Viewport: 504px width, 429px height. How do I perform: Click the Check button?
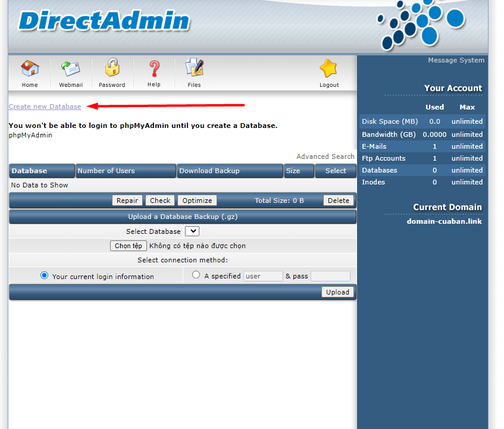pyautogui.click(x=160, y=201)
